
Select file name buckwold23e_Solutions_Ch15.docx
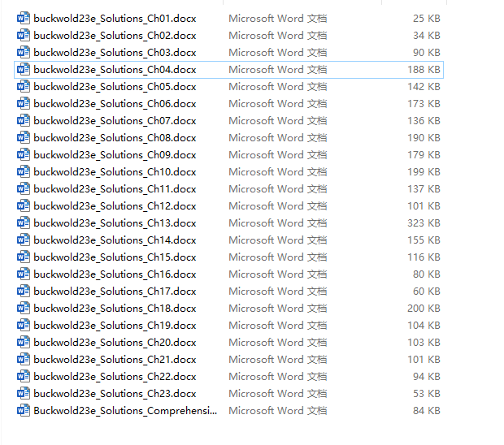115,257
